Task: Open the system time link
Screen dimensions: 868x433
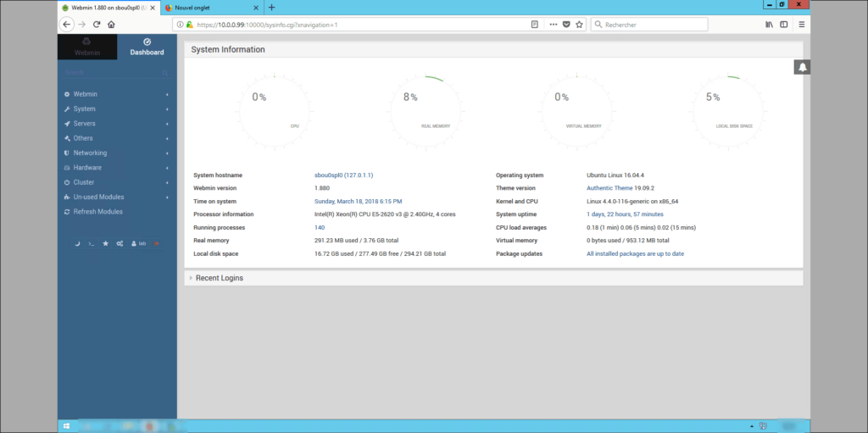Action: pos(359,202)
